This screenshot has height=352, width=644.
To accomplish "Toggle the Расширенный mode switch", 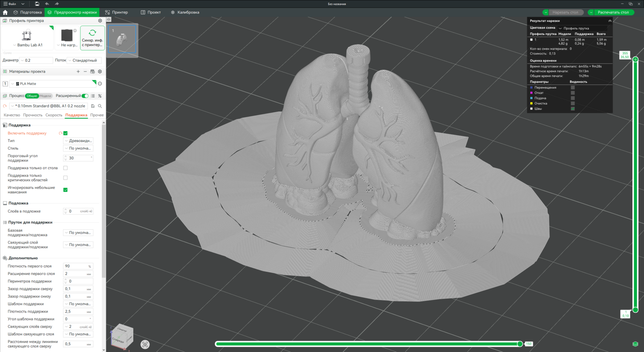I will 85,96.
